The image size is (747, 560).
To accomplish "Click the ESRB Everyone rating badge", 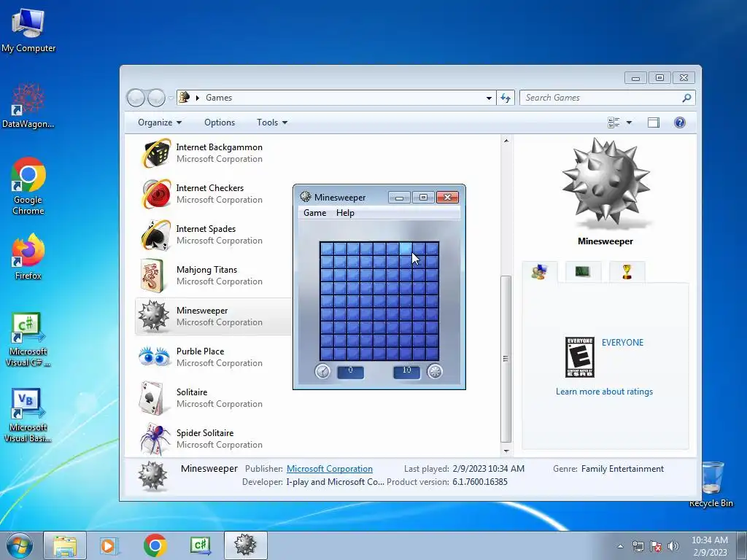I will (579, 357).
